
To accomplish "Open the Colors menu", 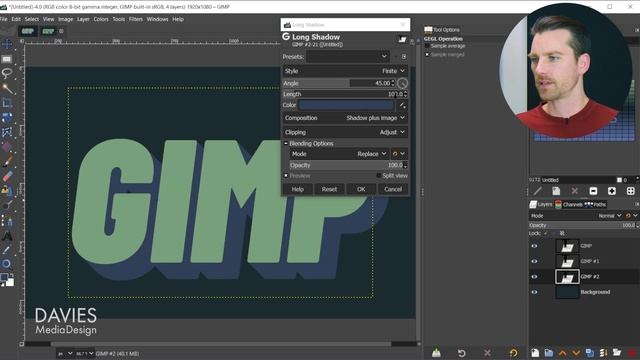I will click(101, 19).
